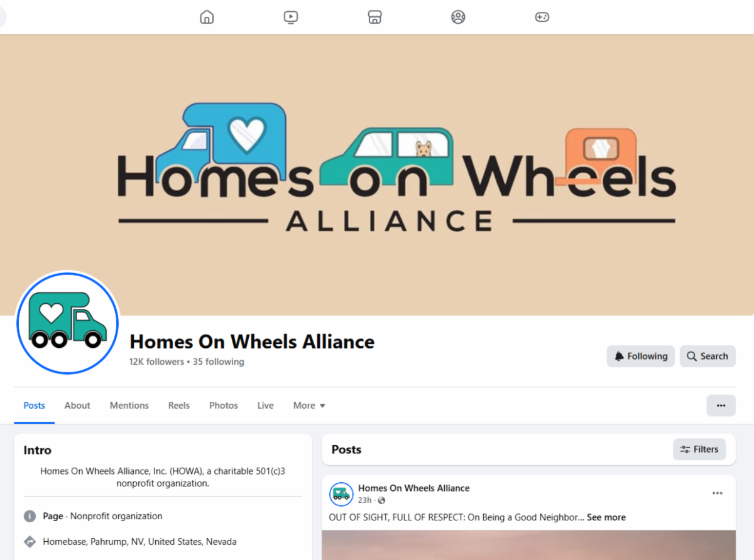The image size is (754, 560).
Task: Open the 12K followers link
Action: pos(156,362)
